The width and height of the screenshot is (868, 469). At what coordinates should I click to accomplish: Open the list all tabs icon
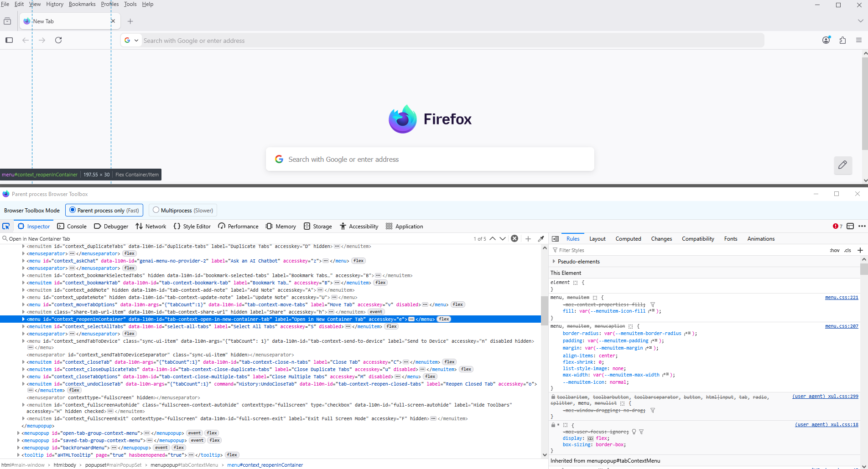(860, 21)
